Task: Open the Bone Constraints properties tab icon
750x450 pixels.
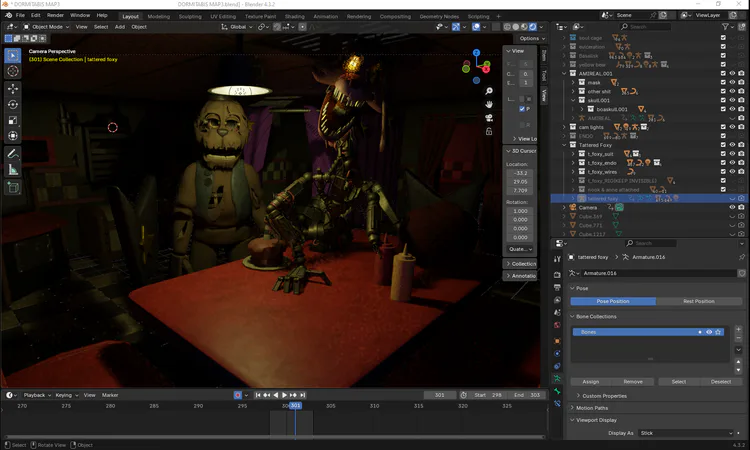Action: [x=557, y=403]
